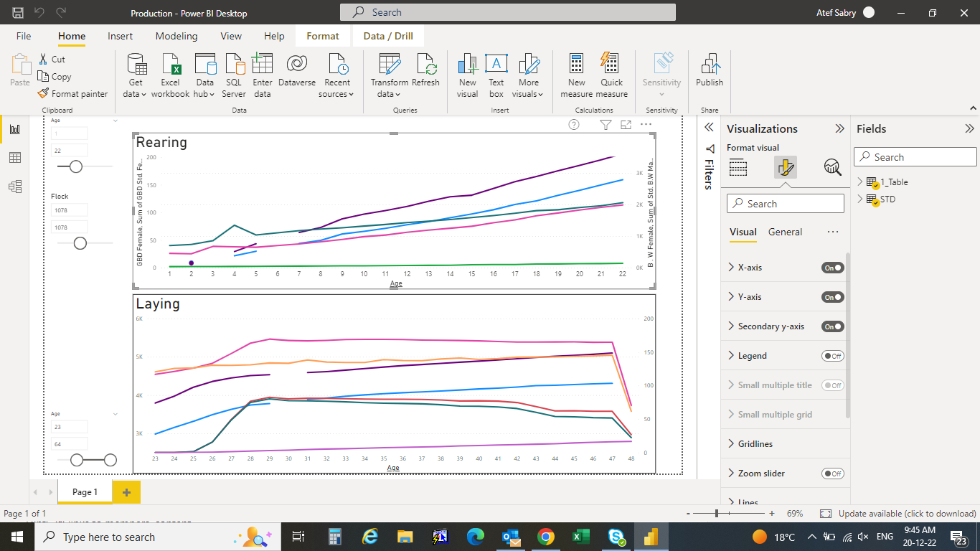Open the Recent sources dropdown
The image size is (980, 551).
tap(337, 75)
